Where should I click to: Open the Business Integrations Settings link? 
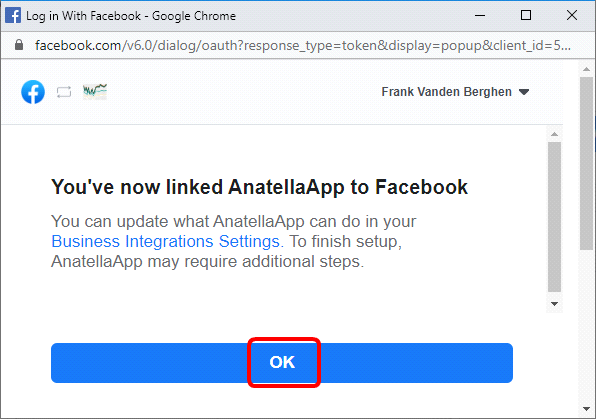pos(167,241)
